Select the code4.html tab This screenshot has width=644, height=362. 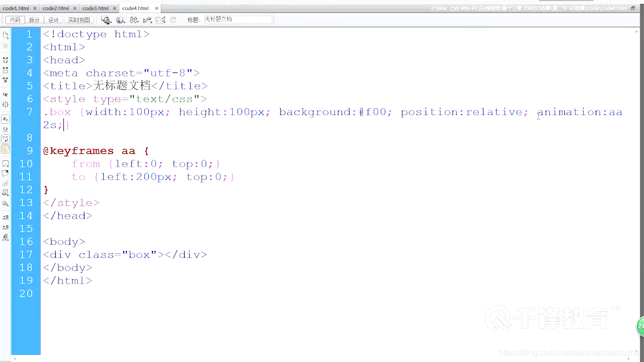(135, 8)
